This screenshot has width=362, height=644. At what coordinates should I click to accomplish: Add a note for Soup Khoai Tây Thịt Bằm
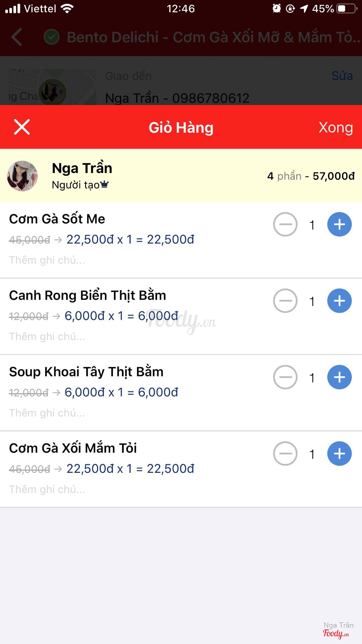pos(47,413)
